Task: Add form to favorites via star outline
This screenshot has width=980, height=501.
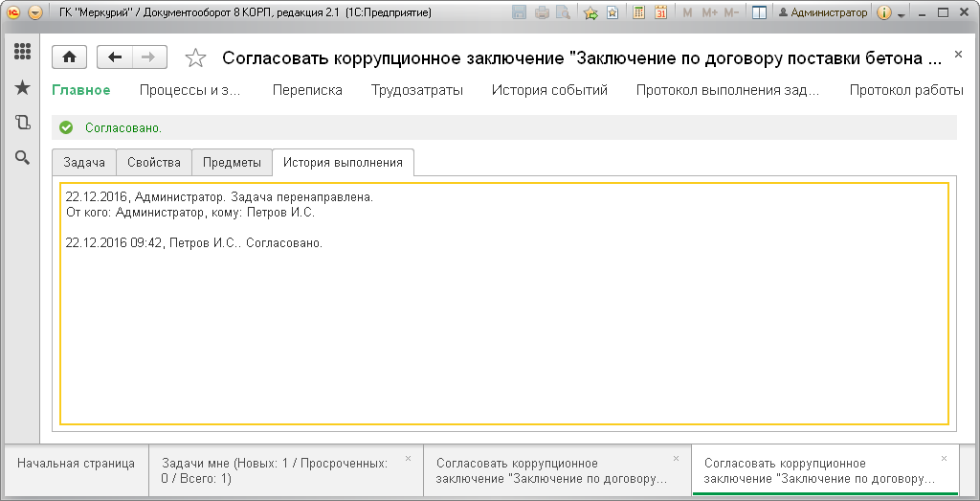Action: 195,58
